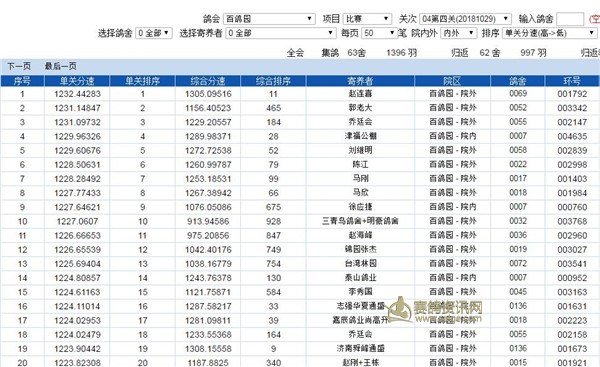Image resolution: width=600 pixels, height=367 pixels.
Task: Open the 选择寄养者 dropdown
Action: tap(281, 33)
